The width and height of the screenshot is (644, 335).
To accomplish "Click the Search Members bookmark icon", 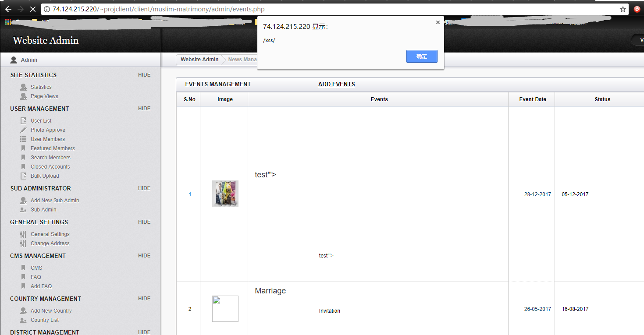I will pyautogui.click(x=23, y=158).
